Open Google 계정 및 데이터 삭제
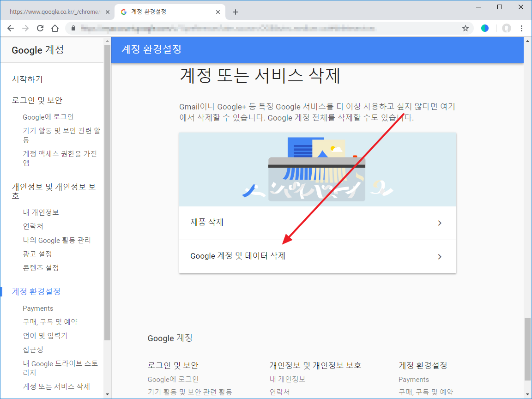Screen dimensions: 532x399 [318, 256]
